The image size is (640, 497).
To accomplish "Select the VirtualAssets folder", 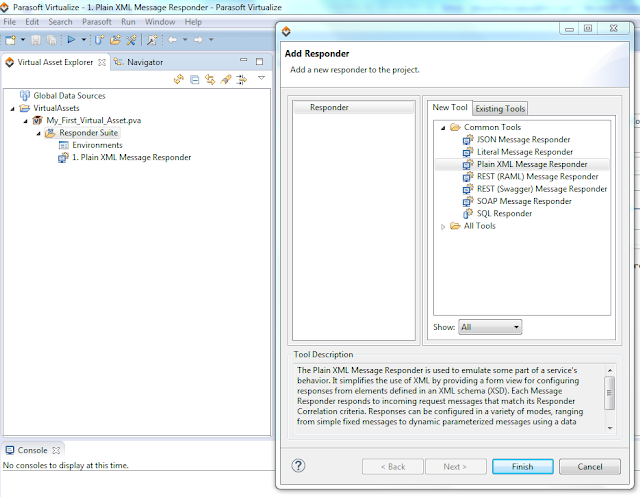I will (56, 108).
